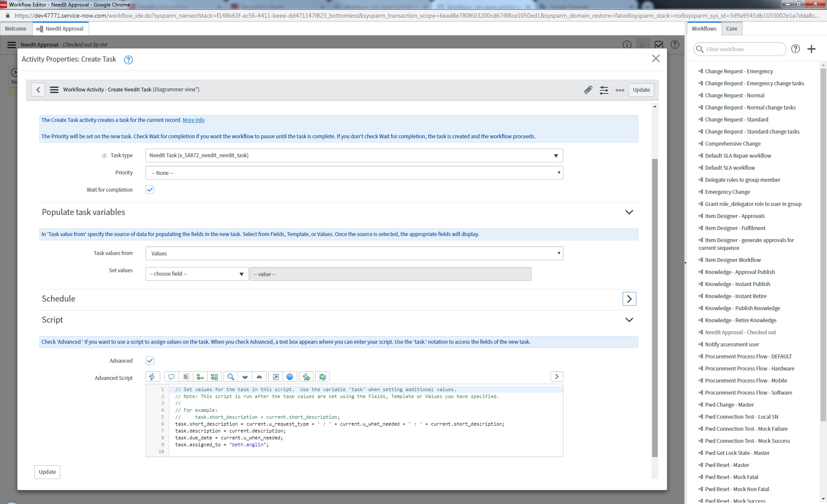Add a new workflow with plus icon

click(811, 49)
